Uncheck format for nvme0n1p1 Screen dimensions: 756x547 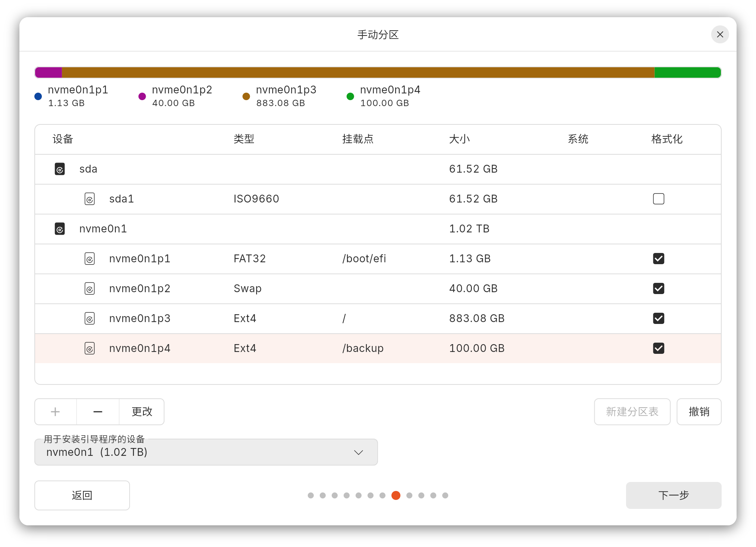(659, 259)
